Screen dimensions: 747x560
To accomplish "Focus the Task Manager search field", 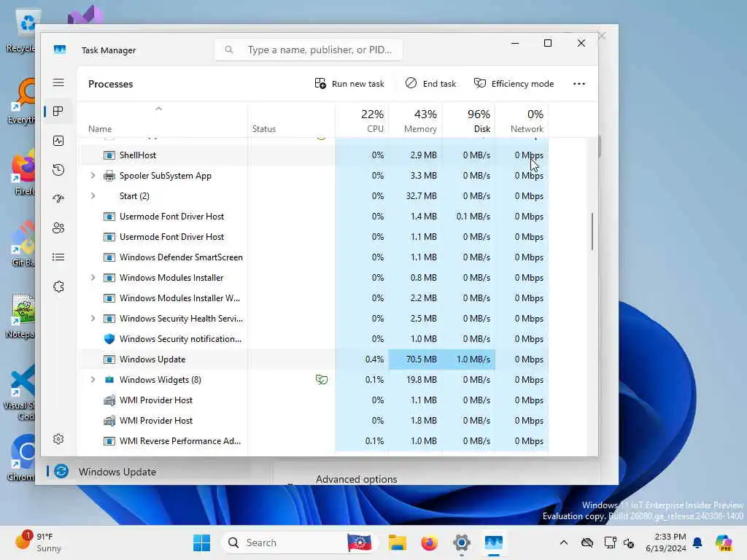I will click(309, 50).
